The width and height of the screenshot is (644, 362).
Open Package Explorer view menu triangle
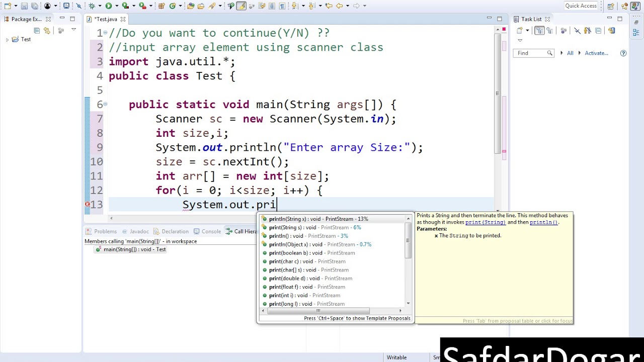click(73, 30)
